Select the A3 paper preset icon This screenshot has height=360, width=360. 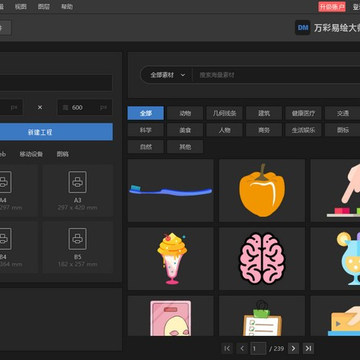[x=77, y=182]
